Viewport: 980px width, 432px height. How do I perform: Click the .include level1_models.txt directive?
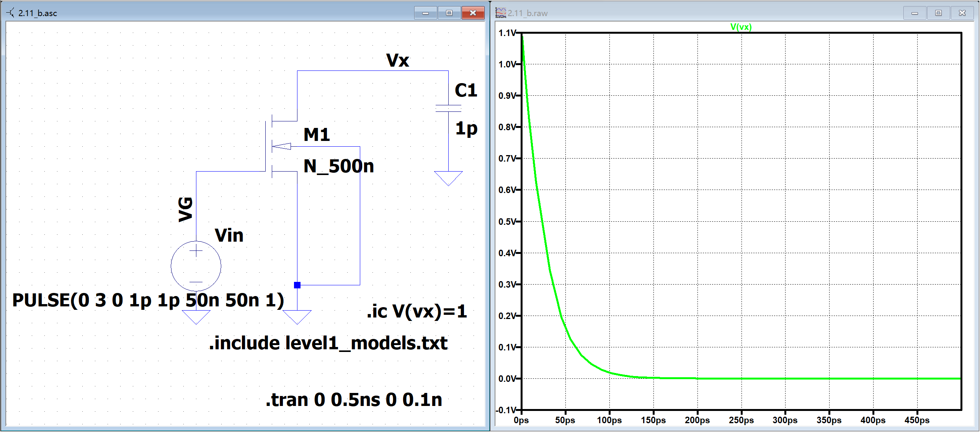click(x=328, y=343)
